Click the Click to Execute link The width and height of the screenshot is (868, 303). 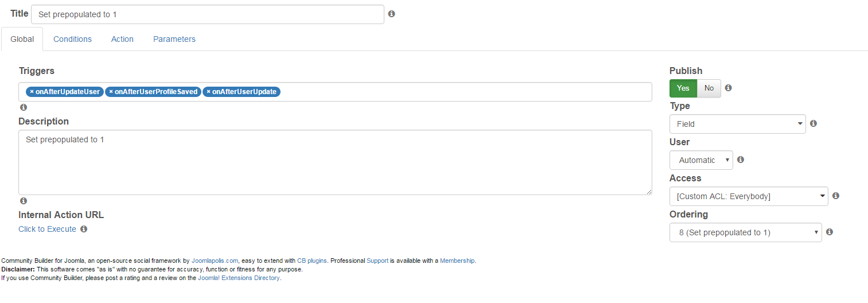(47, 229)
